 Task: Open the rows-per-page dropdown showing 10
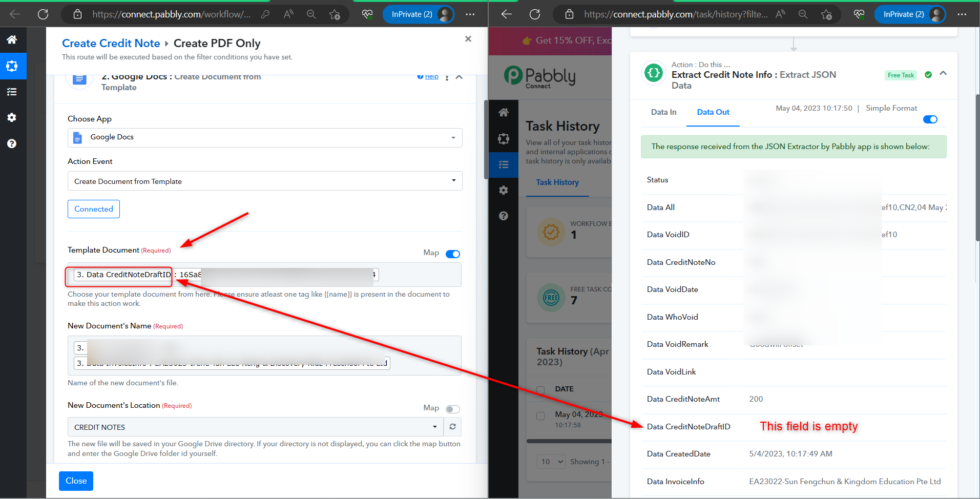click(552, 462)
